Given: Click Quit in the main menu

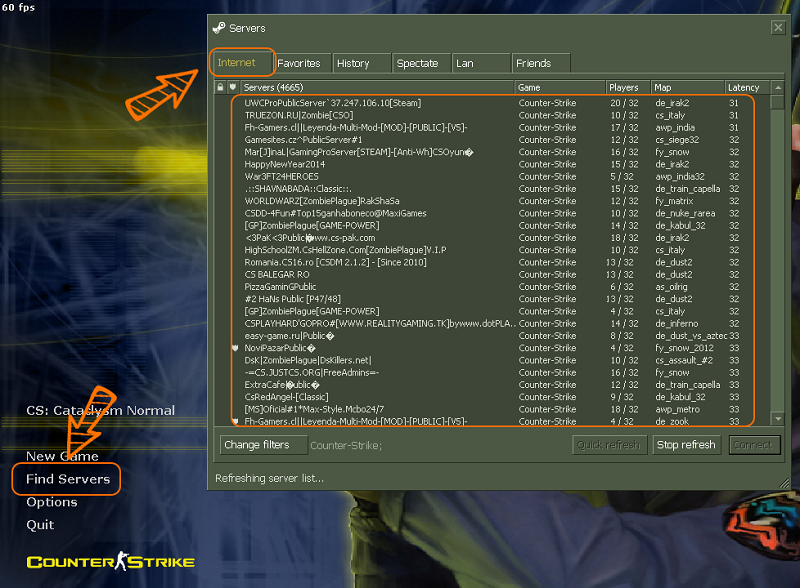Looking at the screenshot, I should [x=40, y=525].
